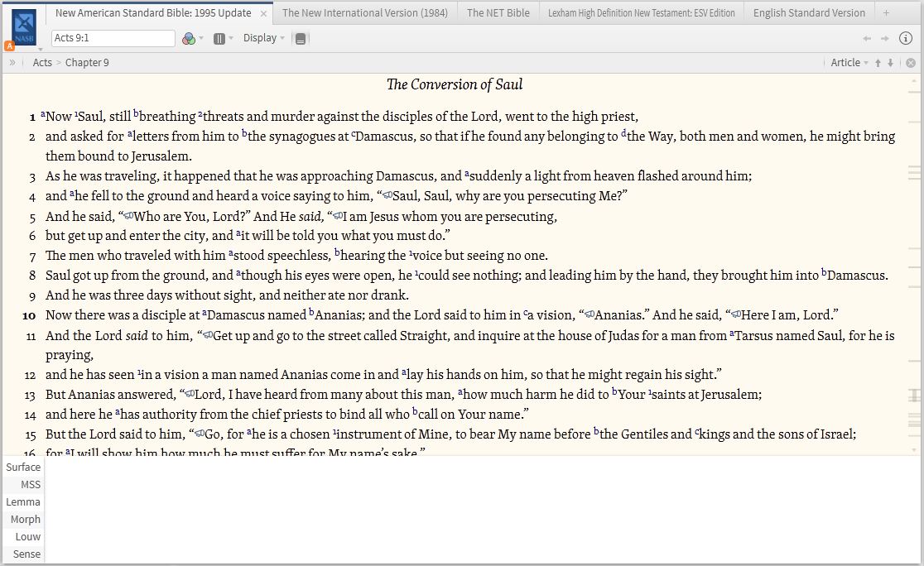The width and height of the screenshot is (924, 566).
Task: Jump to the previous article with up arrow
Action: click(x=878, y=63)
